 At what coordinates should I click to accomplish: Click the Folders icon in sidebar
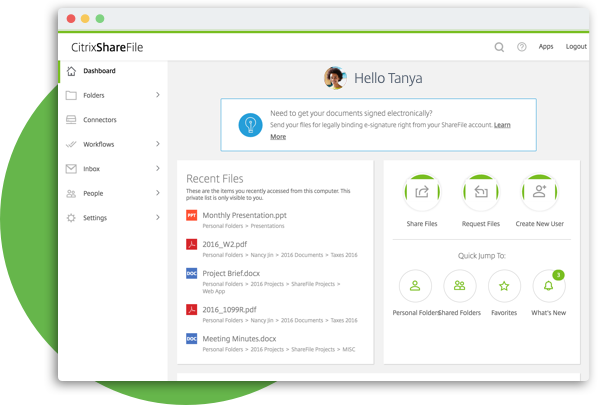[71, 95]
